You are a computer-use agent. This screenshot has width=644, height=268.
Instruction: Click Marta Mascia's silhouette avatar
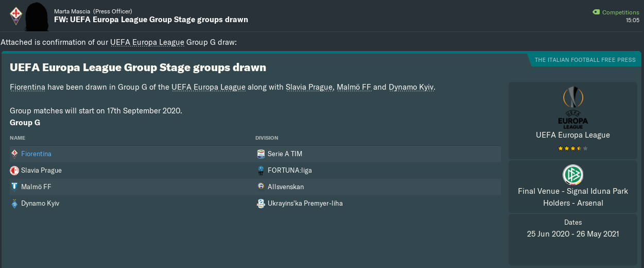[x=39, y=15]
